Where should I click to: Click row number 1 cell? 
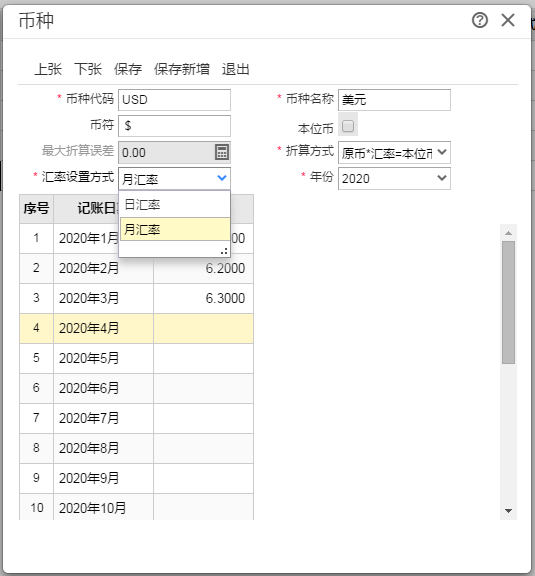[x=36, y=238]
